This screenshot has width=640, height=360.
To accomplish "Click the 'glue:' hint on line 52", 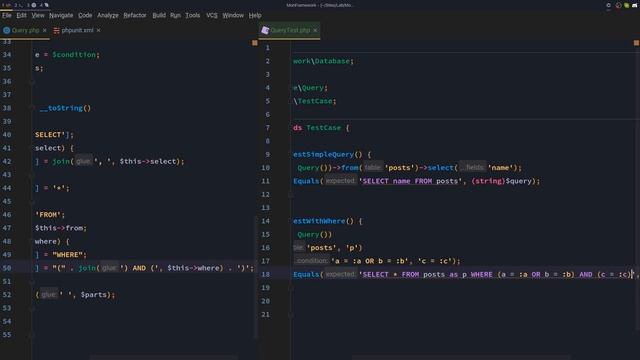I will pos(49,295).
